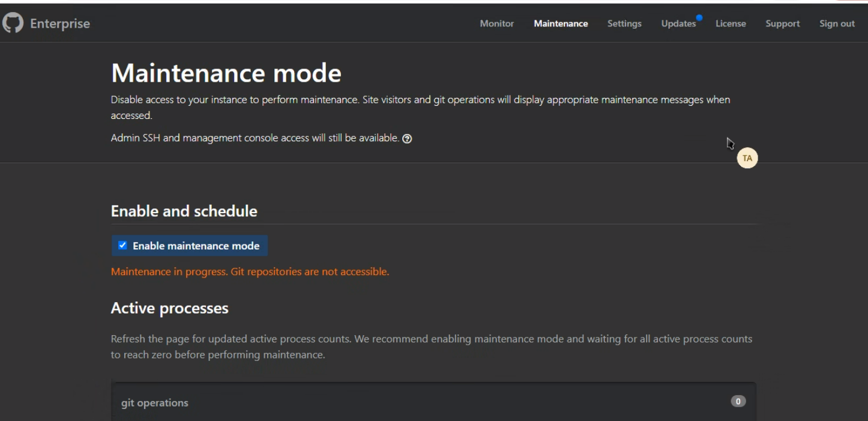Go to Settings in top navigation
The width and height of the screenshot is (868, 421).
(x=624, y=23)
